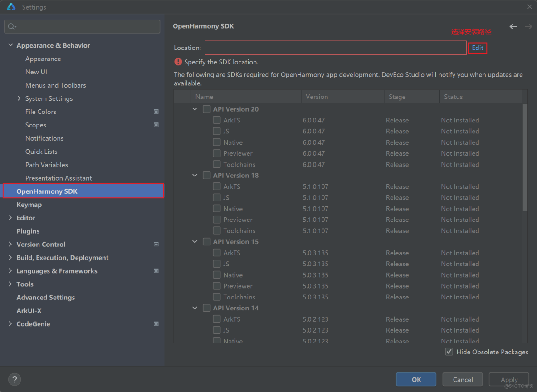Image resolution: width=537 pixels, height=392 pixels.
Task: Collapse the Appearance & Behavior section
Action: point(10,45)
